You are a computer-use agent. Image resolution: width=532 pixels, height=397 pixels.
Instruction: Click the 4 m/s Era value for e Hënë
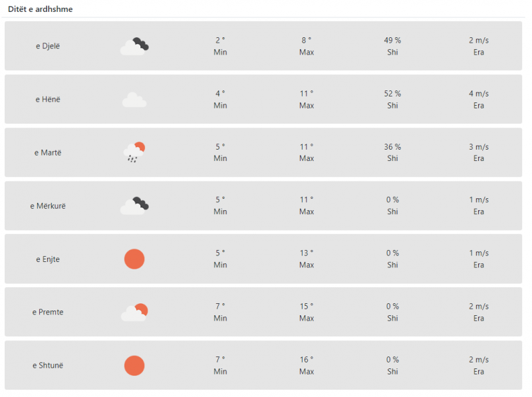[479, 94]
